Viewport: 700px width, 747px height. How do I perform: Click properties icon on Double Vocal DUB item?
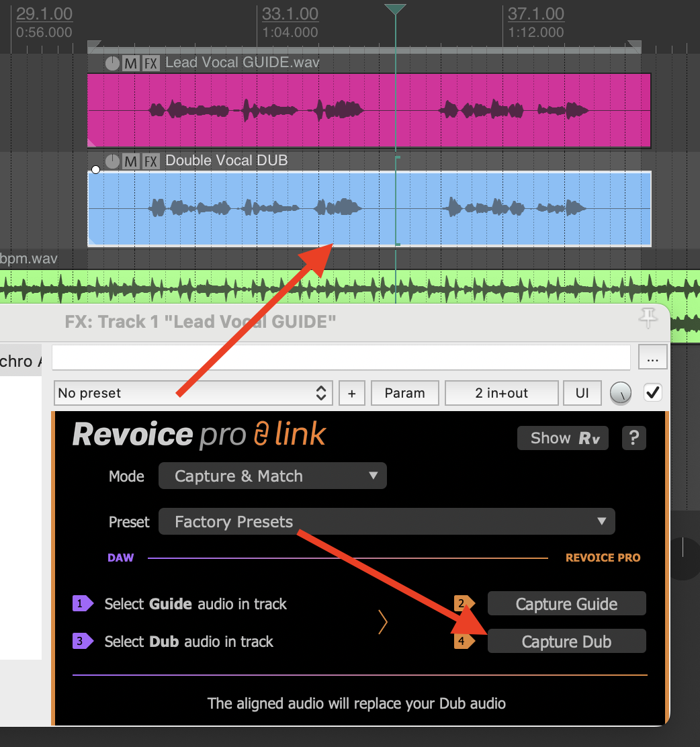point(112,161)
